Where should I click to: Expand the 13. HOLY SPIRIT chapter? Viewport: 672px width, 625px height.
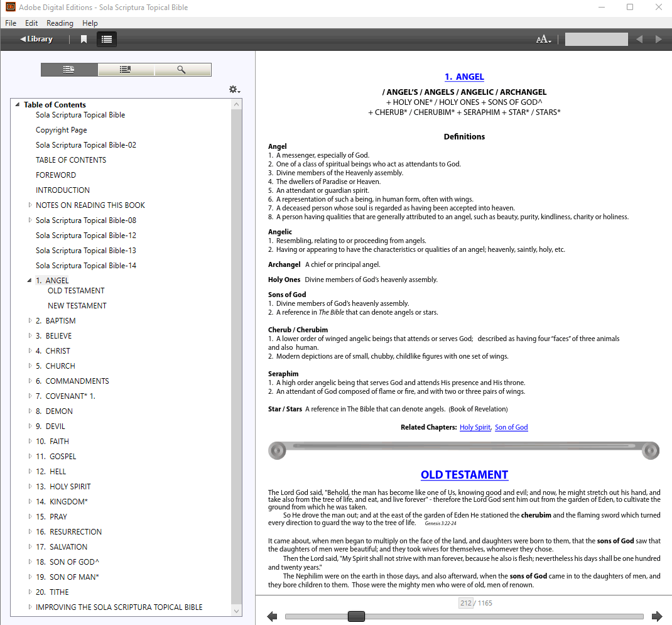(x=30, y=487)
